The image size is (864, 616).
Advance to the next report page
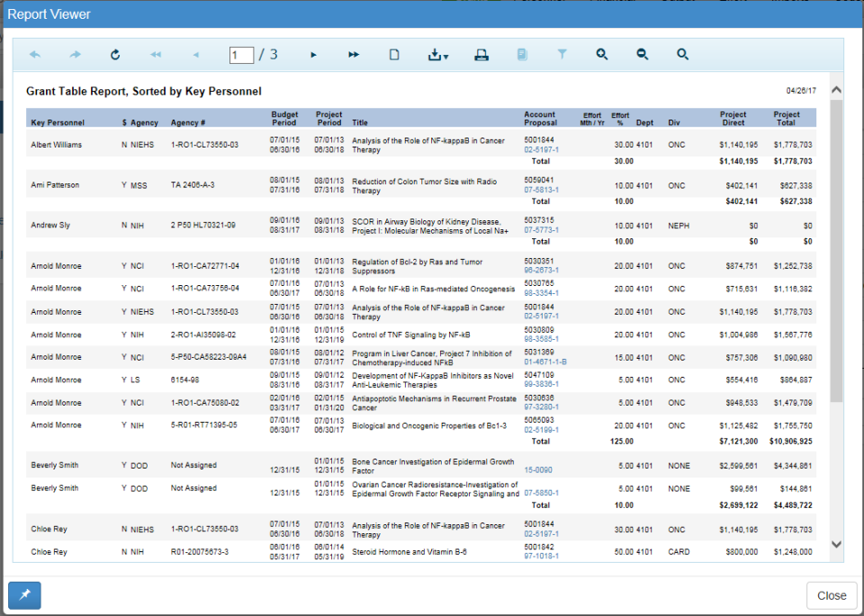313,54
